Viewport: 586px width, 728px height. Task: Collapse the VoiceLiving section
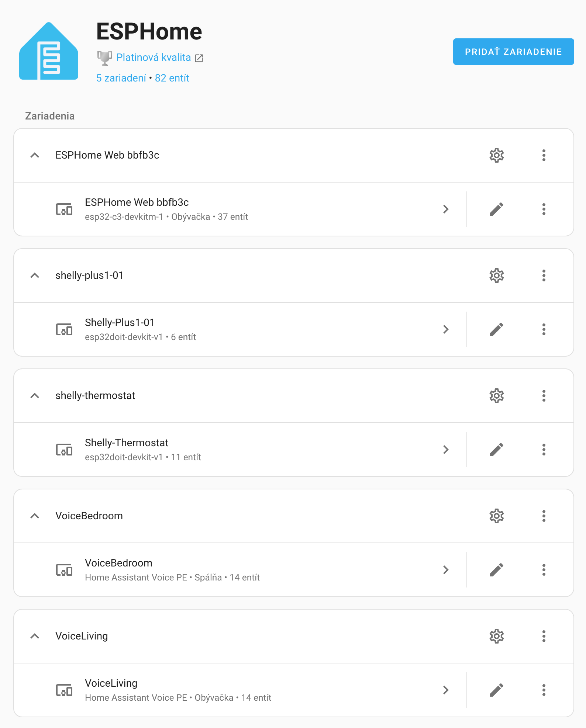(35, 636)
